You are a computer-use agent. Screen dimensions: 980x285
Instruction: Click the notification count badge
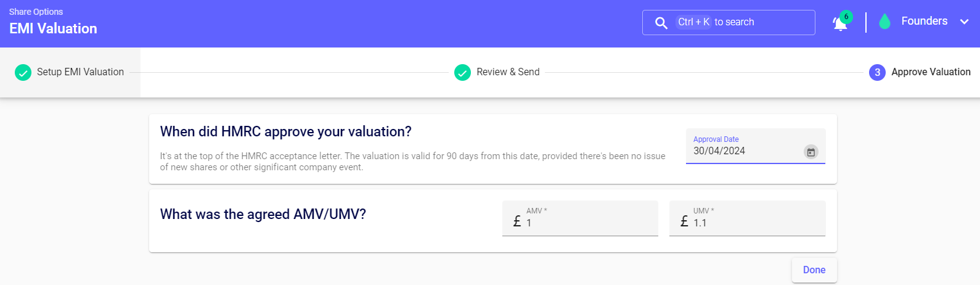click(x=846, y=17)
